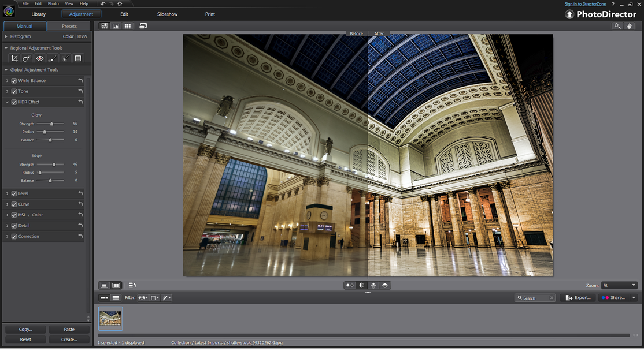This screenshot has height=351, width=644.
Task: Reset the HDR Effect adjustments
Action: (80, 102)
